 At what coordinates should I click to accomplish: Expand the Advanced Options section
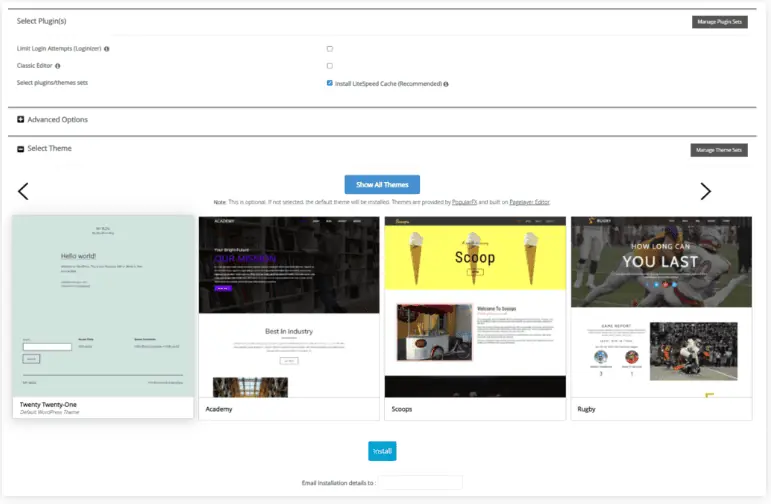click(57, 120)
